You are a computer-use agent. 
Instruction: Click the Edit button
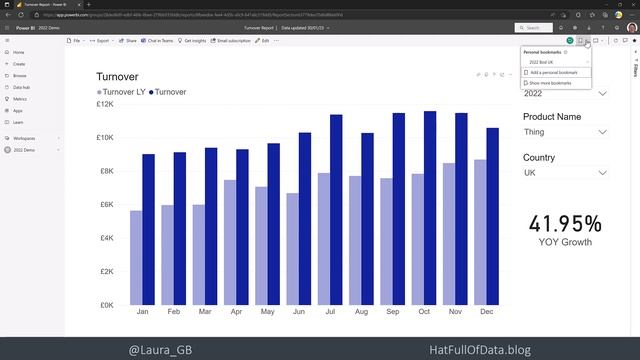(x=262, y=41)
